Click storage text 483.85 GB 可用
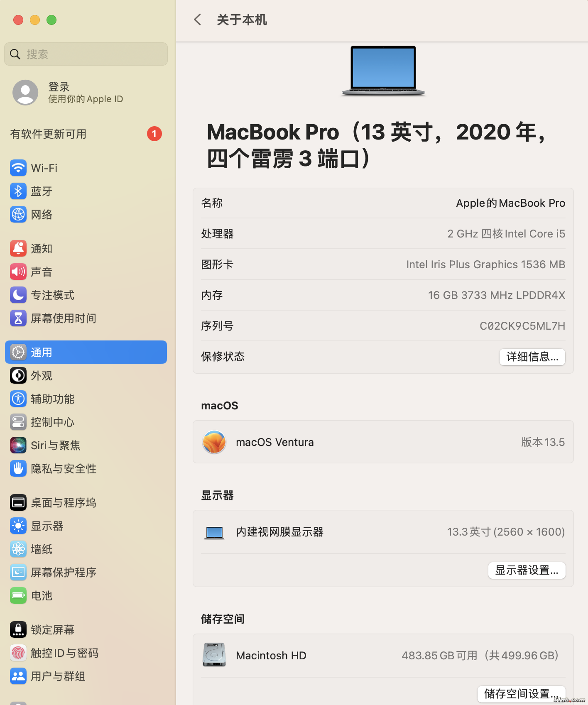 (x=439, y=656)
